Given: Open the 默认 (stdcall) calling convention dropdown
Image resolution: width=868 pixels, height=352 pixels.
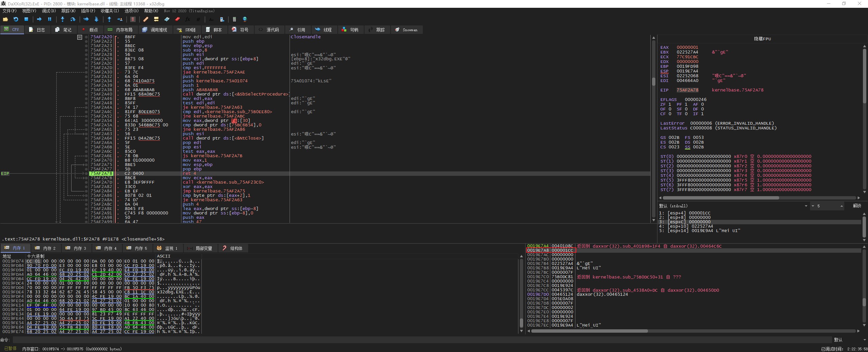Looking at the screenshot, I should tap(733, 206).
